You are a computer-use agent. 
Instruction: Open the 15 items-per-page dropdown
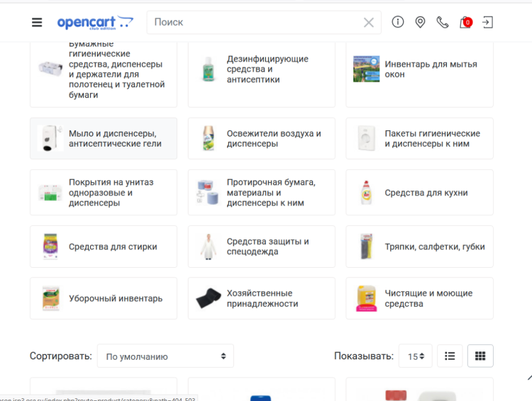point(416,356)
